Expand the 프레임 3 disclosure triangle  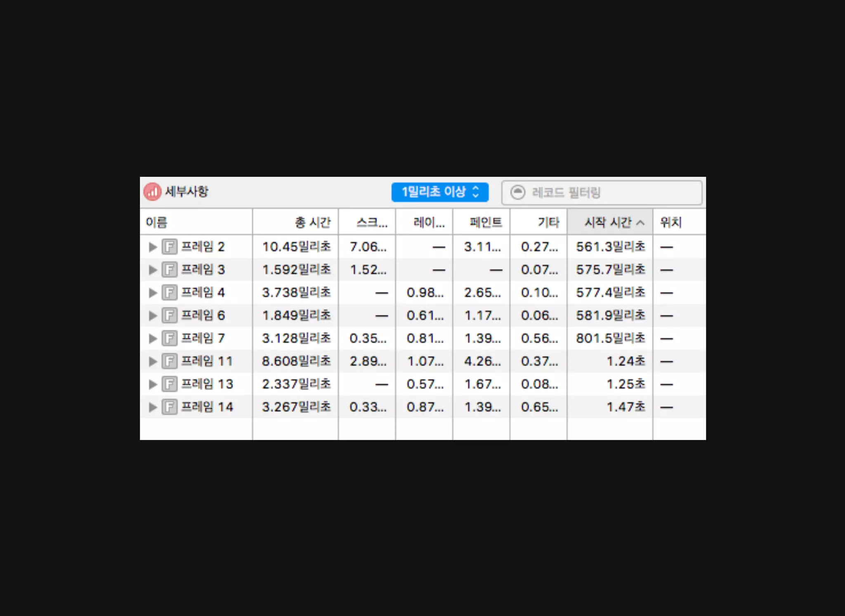[x=153, y=270]
